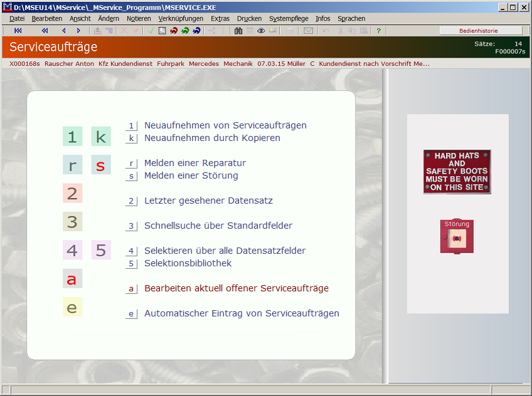This screenshot has width=532, height=396.
Task: Select the red swoosh navigation icon in the toolbar
Action: click(173, 30)
